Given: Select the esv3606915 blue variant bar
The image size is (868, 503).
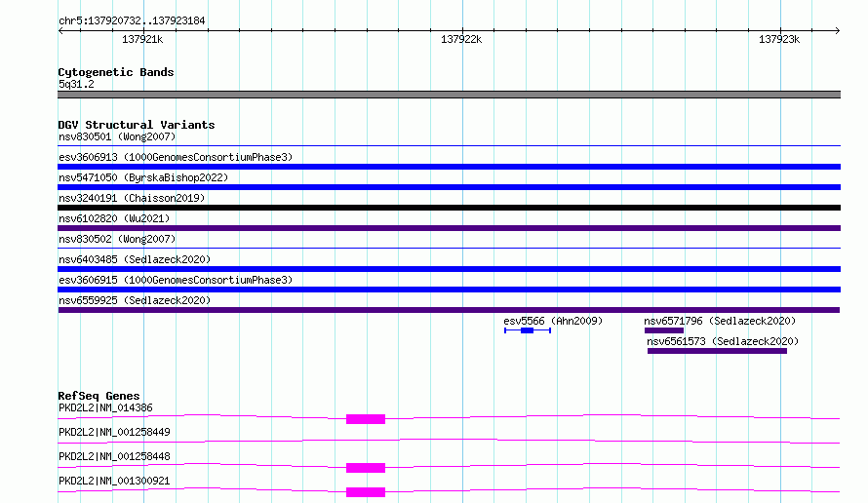Looking at the screenshot, I should 449,290.
